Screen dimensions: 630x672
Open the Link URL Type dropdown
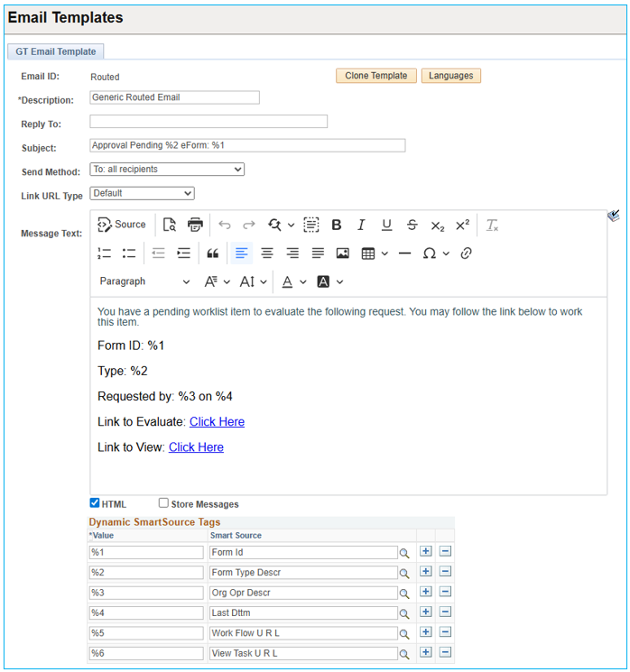pyautogui.click(x=142, y=193)
